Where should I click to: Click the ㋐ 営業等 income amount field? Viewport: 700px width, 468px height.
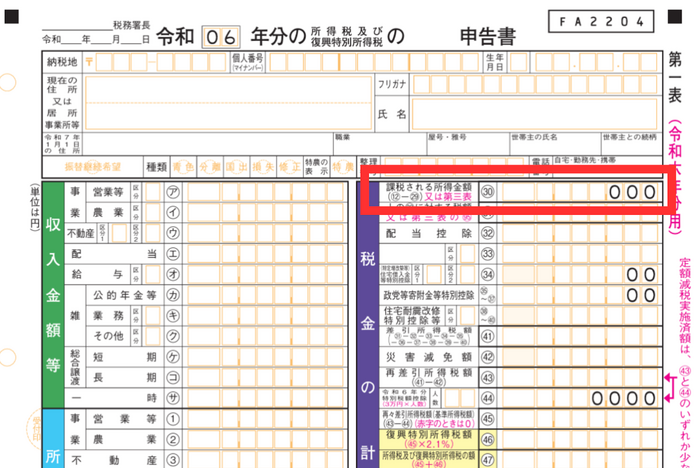[265, 192]
